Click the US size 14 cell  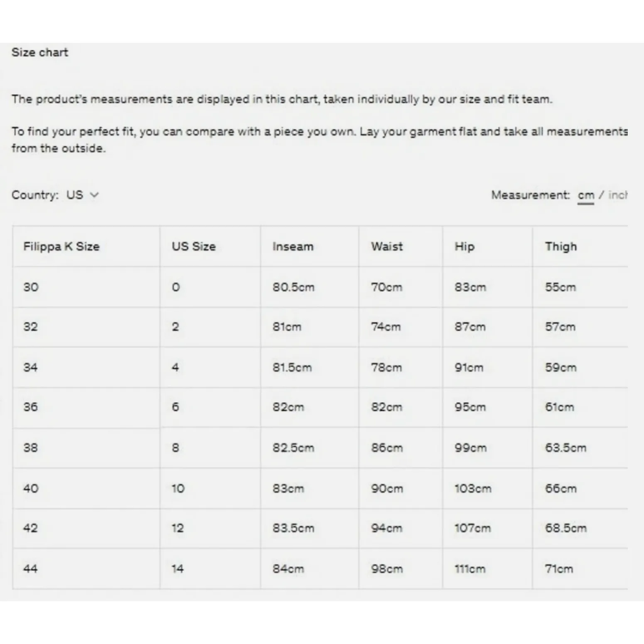tap(177, 568)
